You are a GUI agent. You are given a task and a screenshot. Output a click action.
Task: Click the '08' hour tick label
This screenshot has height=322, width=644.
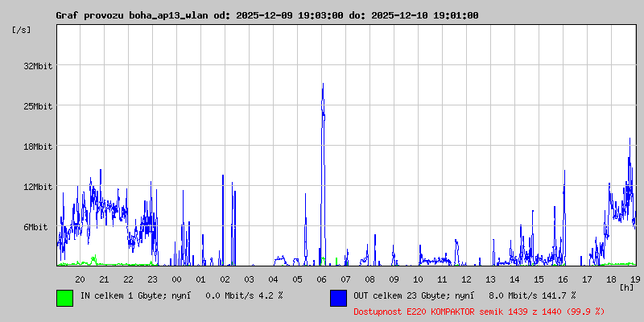point(370,279)
